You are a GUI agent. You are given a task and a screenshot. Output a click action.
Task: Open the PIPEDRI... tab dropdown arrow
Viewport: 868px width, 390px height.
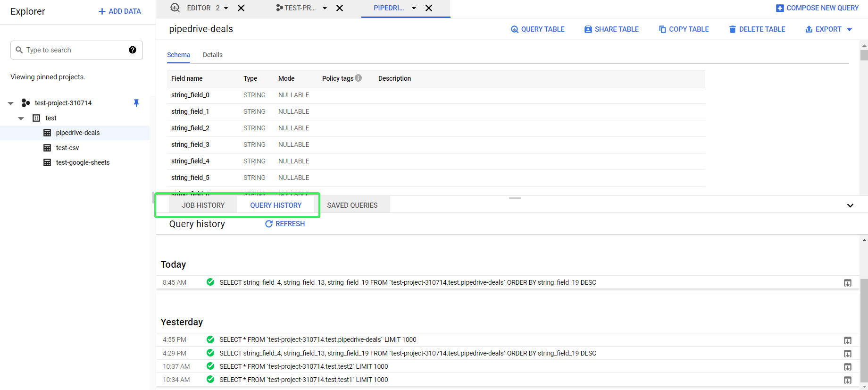click(x=414, y=8)
